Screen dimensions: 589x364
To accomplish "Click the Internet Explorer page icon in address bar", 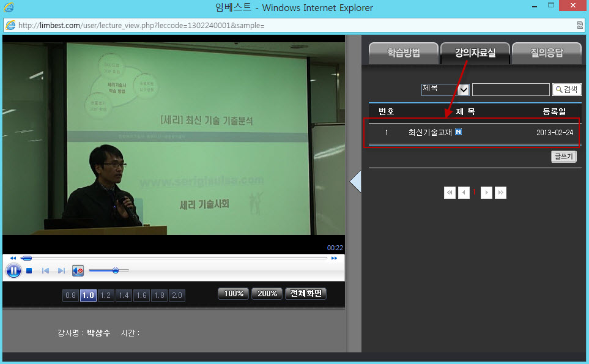I will point(10,25).
